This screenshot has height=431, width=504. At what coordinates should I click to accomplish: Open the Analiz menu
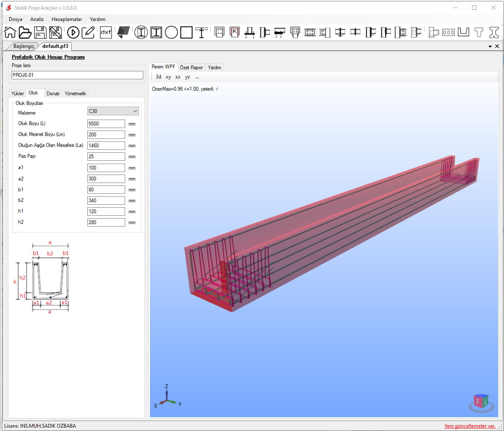[37, 19]
